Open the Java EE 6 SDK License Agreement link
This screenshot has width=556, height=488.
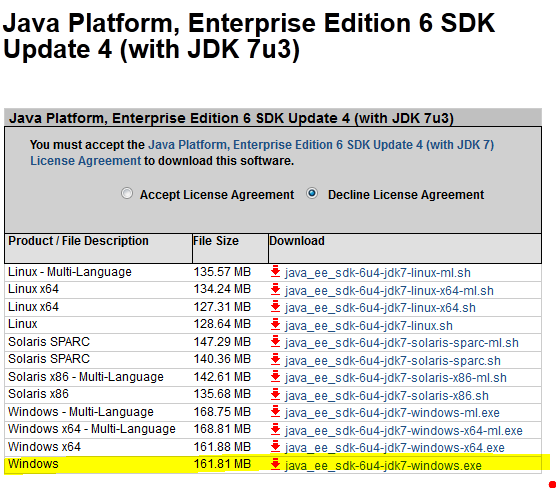[x=262, y=153]
